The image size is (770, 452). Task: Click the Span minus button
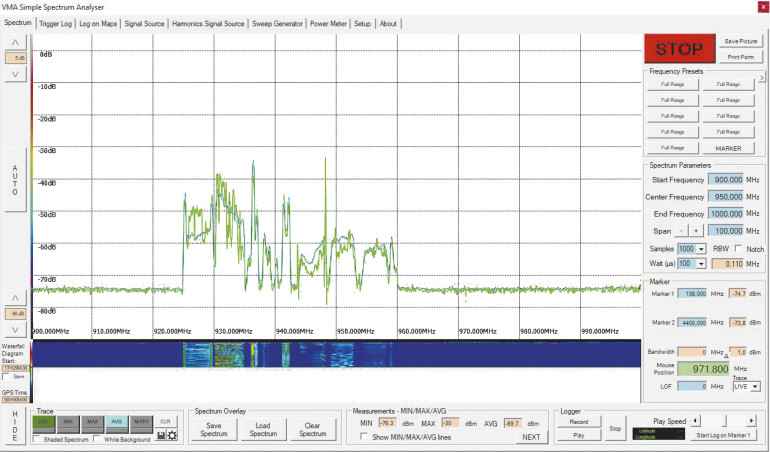click(x=682, y=231)
